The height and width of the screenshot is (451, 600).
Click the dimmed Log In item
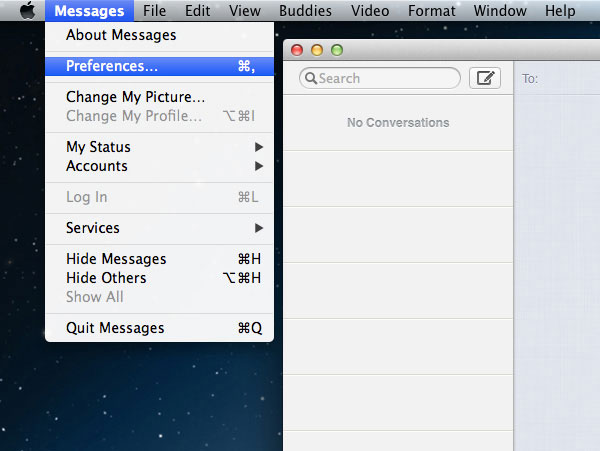(x=159, y=197)
